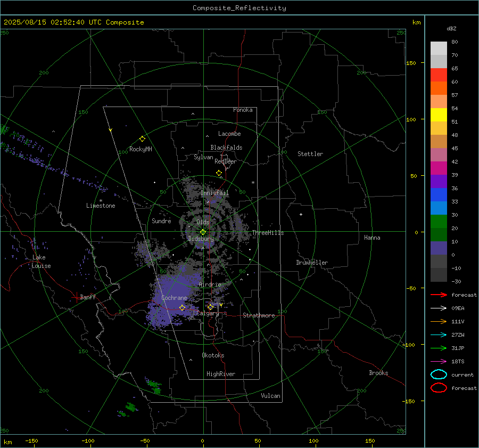Click the HighRiver label

tap(221, 374)
